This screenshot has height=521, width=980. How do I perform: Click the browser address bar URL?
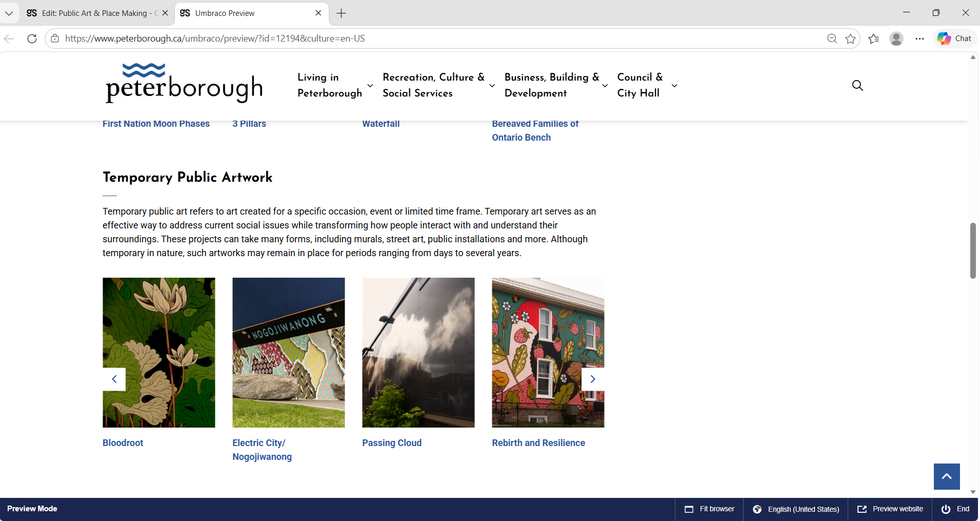[215, 38]
